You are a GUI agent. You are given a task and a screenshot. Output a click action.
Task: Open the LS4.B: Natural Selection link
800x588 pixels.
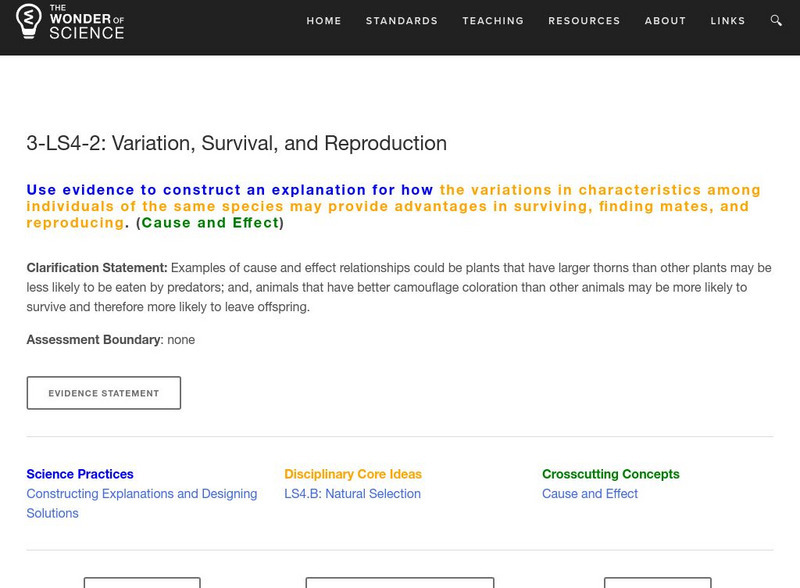click(354, 493)
